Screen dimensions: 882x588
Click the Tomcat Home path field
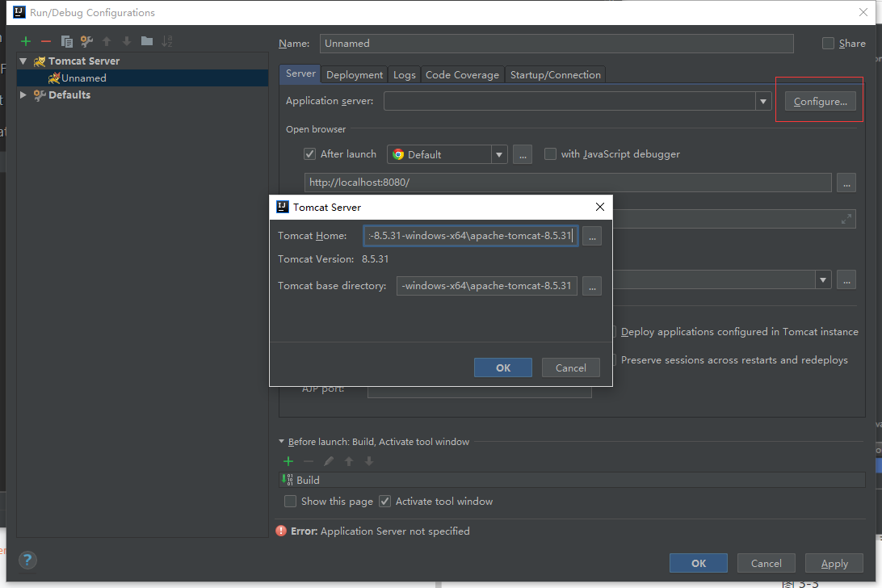tap(470, 236)
